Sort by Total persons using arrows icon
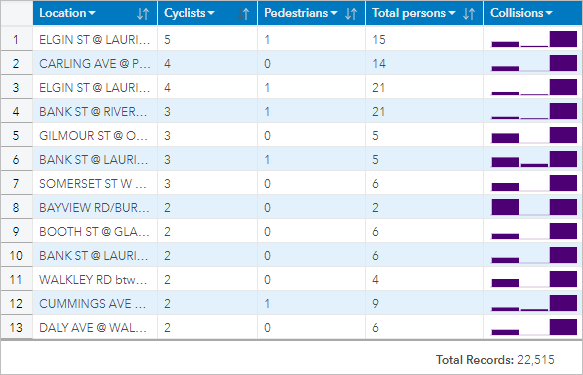This screenshot has width=583, height=375. tap(469, 14)
